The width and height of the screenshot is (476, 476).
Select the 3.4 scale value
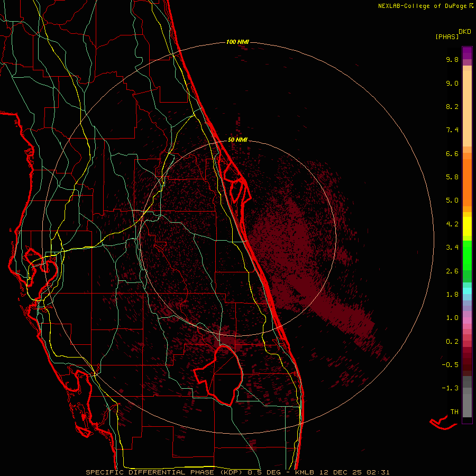click(x=452, y=248)
